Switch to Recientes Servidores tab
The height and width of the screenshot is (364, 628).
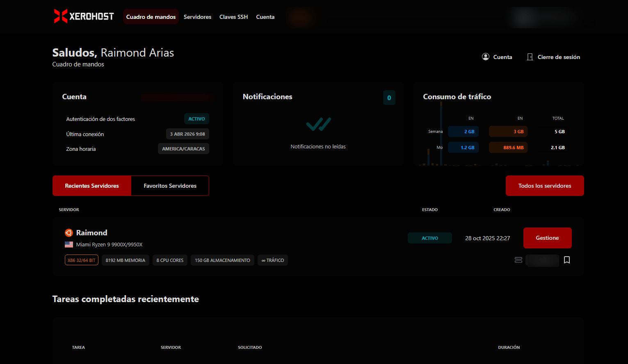92,186
